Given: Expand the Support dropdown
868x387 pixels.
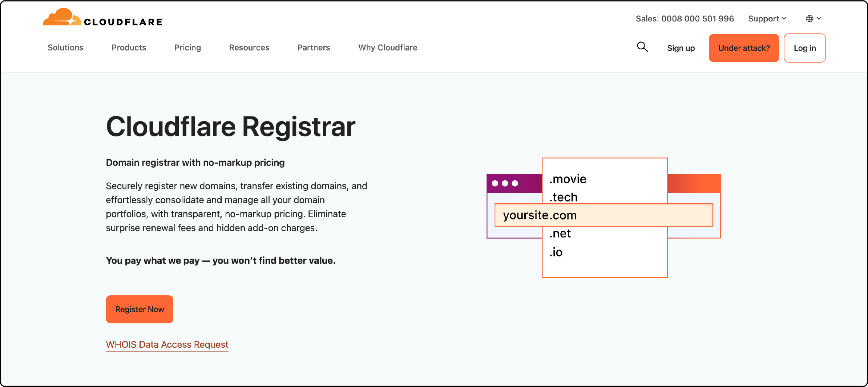Looking at the screenshot, I should pyautogui.click(x=767, y=19).
